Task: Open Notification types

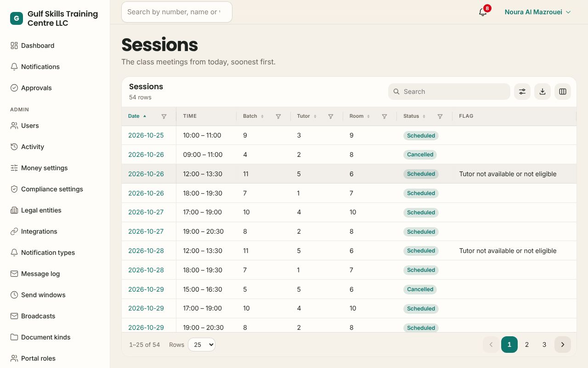Action: tap(55, 253)
